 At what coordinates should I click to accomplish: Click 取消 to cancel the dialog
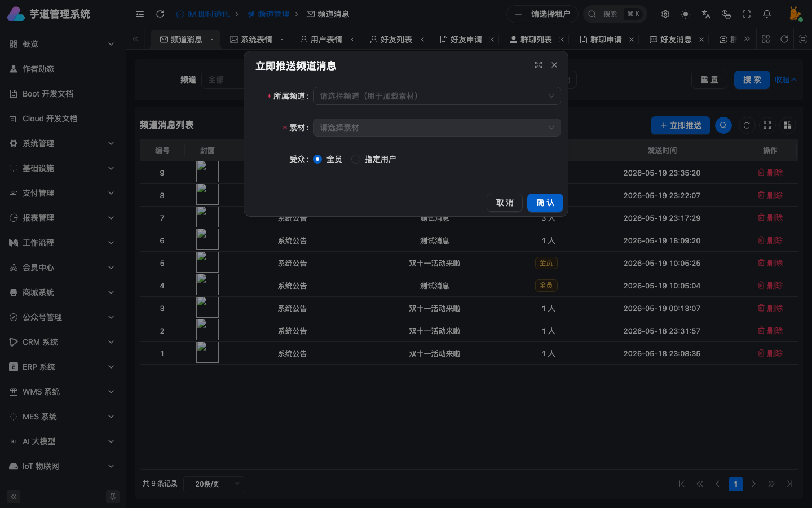pos(505,203)
